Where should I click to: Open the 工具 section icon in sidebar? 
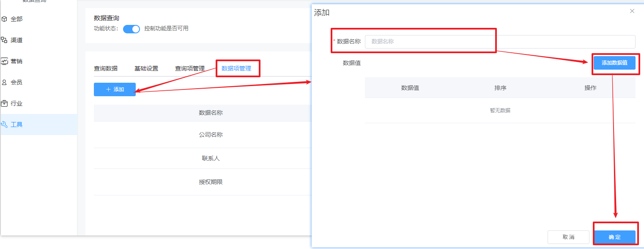(x=5, y=124)
